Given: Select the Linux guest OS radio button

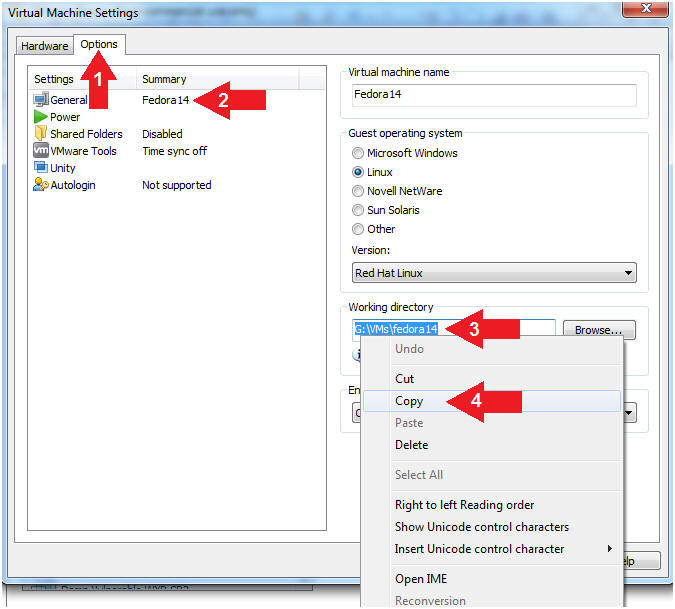Looking at the screenshot, I should click(357, 172).
